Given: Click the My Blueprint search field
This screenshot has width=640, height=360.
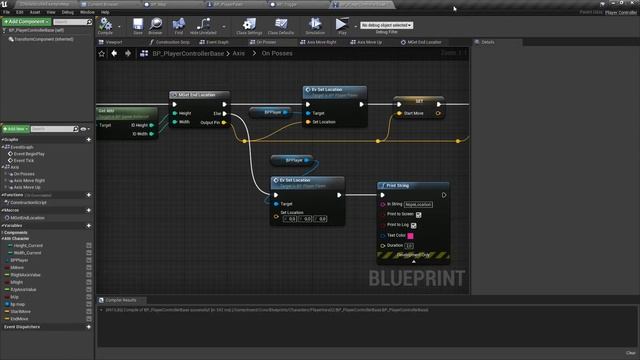Looking at the screenshot, I should pyautogui.click(x=51, y=129).
